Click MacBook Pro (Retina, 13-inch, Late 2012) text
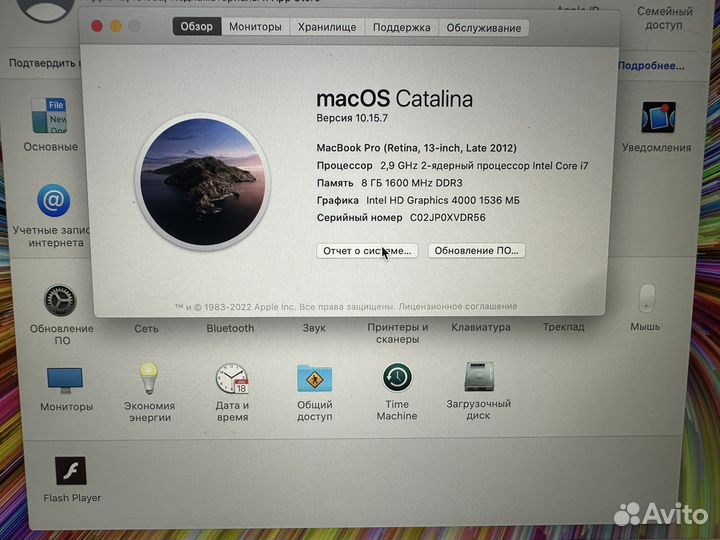Image resolution: width=720 pixels, height=540 pixels. 416,148
